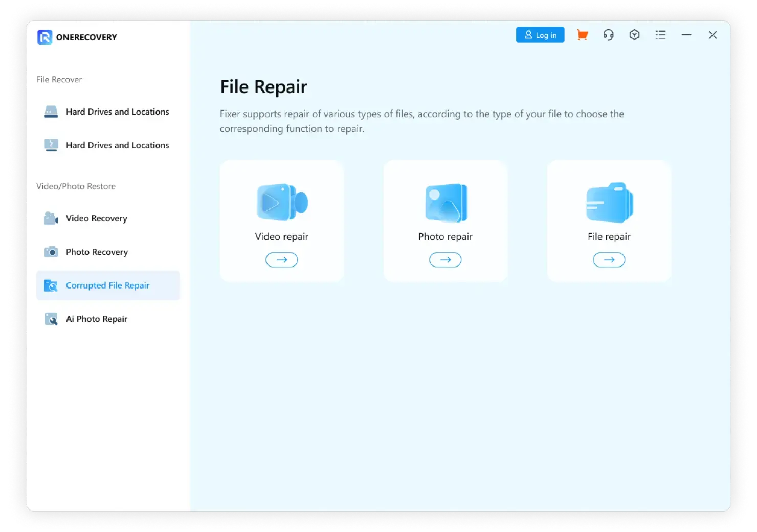Select Hard Drives and Locations with disk drive icon
The image size is (757, 532).
pos(107,112)
